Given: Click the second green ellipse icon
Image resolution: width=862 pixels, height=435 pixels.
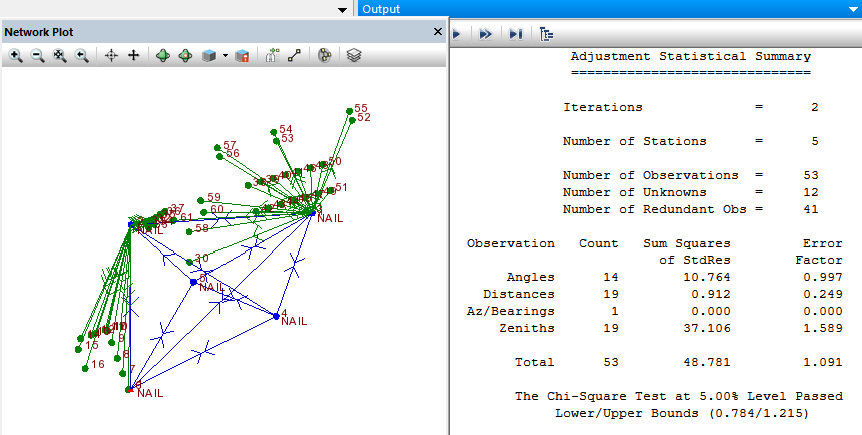Looking at the screenshot, I should pos(185,56).
